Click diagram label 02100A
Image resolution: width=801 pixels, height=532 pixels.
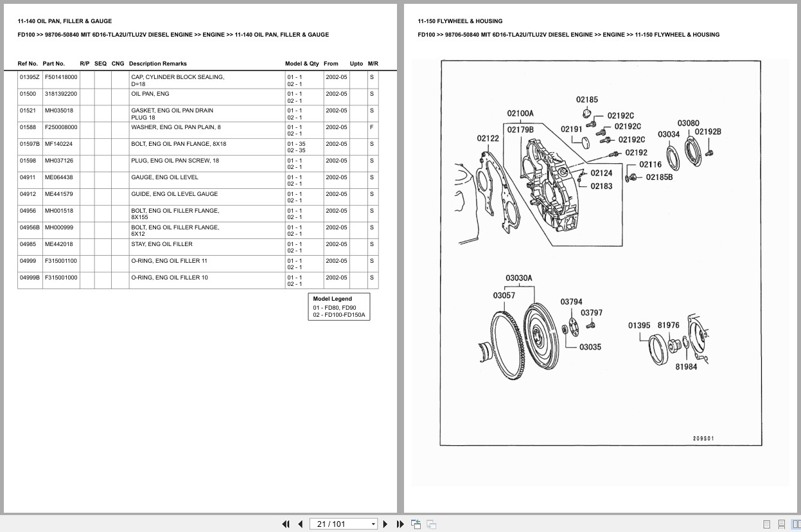(520, 114)
